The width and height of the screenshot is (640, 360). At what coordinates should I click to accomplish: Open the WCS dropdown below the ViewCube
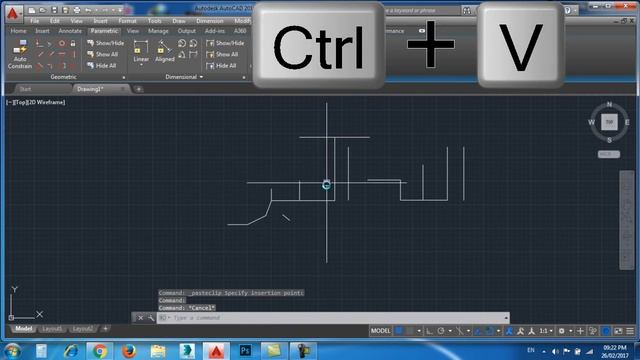(609, 154)
